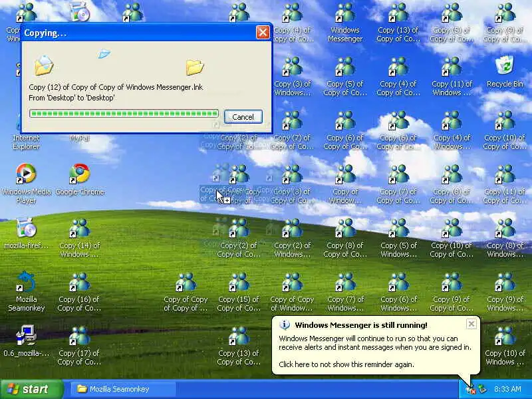Switch to Mozilla Seamonkey taskbar window
Viewport: 532px width, 399px height.
[123, 389]
